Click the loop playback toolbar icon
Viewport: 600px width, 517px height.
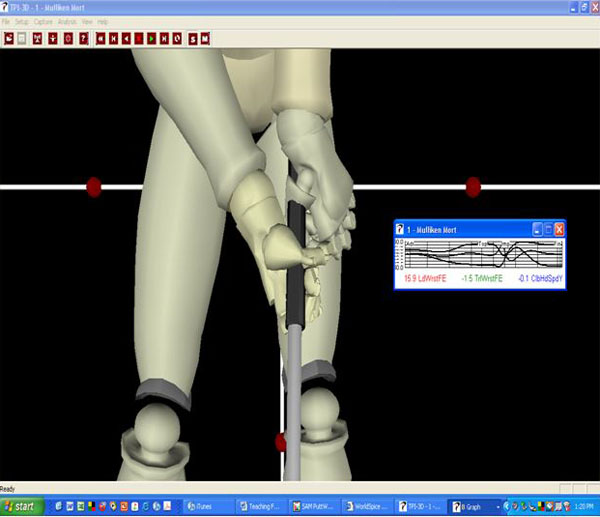[177, 39]
